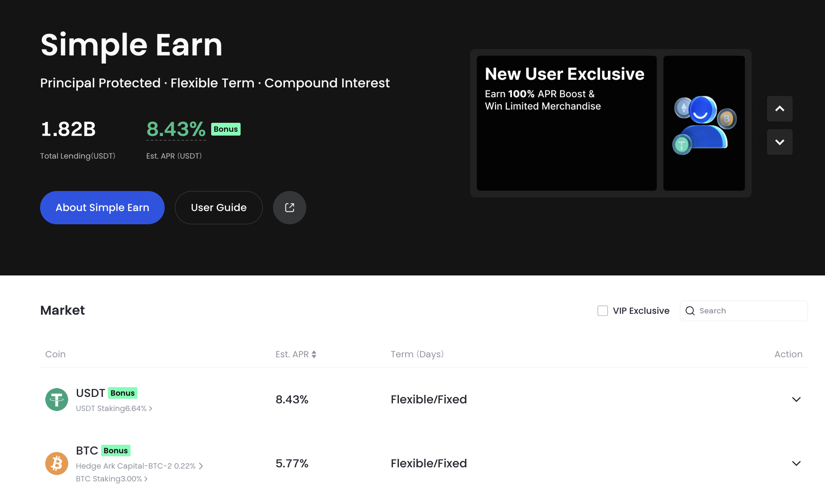
Task: Open the New User Exclusive banner
Action: point(566,124)
